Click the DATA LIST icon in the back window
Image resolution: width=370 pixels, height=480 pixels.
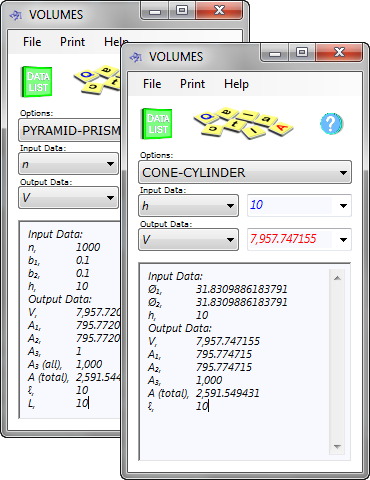pos(37,82)
